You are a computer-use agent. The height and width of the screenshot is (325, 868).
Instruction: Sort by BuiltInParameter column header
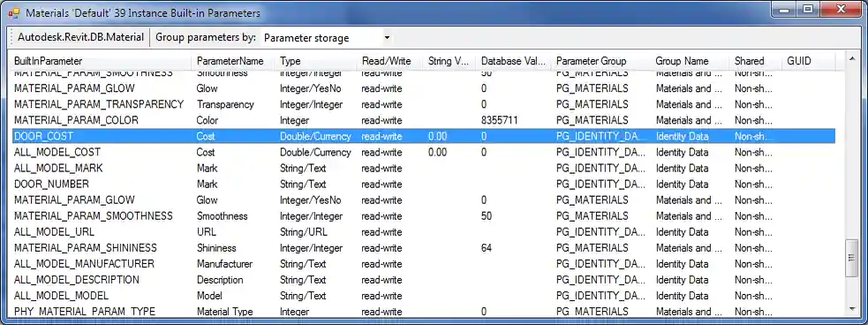(101, 61)
